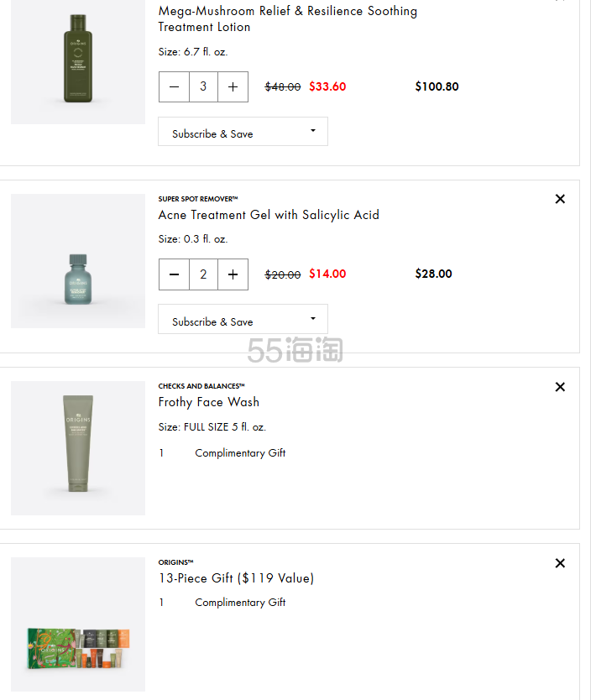Open Subscribe & Save dropdown for Acne Gel
The width and height of the screenshot is (591, 700).
coord(243,320)
